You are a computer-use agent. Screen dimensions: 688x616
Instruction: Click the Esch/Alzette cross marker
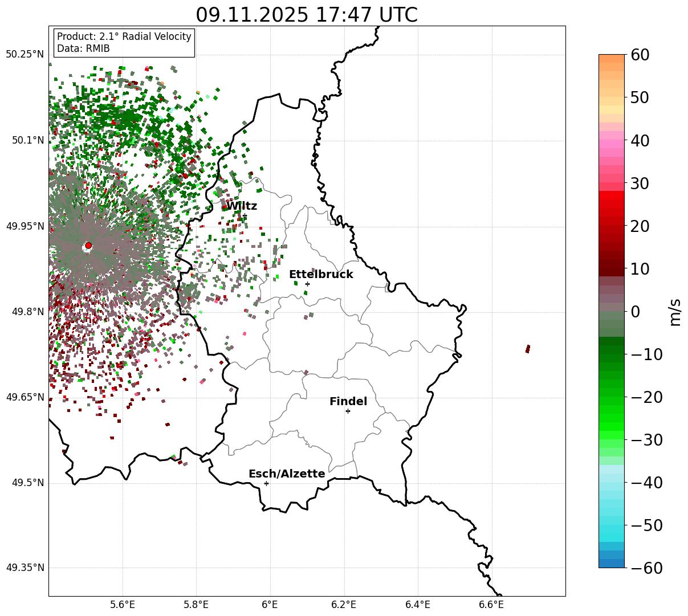pos(266,483)
